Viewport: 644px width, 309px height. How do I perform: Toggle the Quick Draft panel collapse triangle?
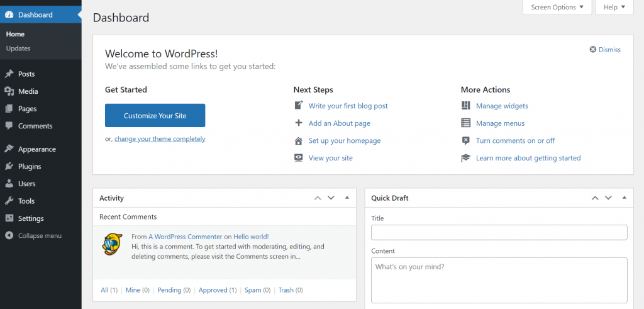(x=625, y=198)
